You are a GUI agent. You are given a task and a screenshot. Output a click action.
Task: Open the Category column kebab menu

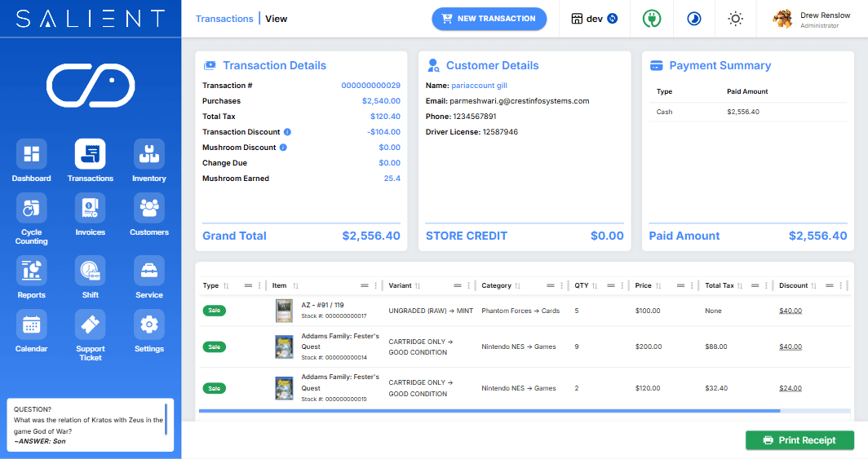(x=561, y=286)
